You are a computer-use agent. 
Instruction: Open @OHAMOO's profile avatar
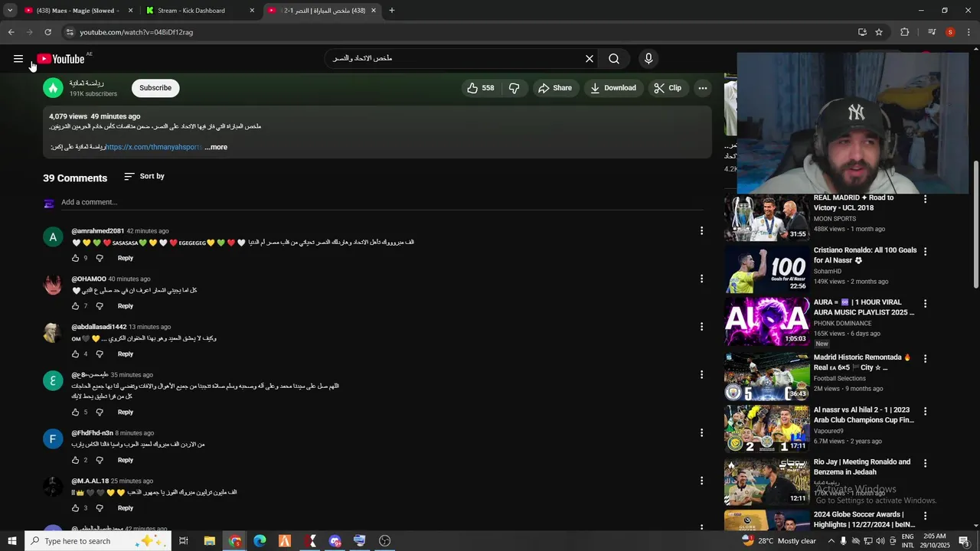pos(53,285)
